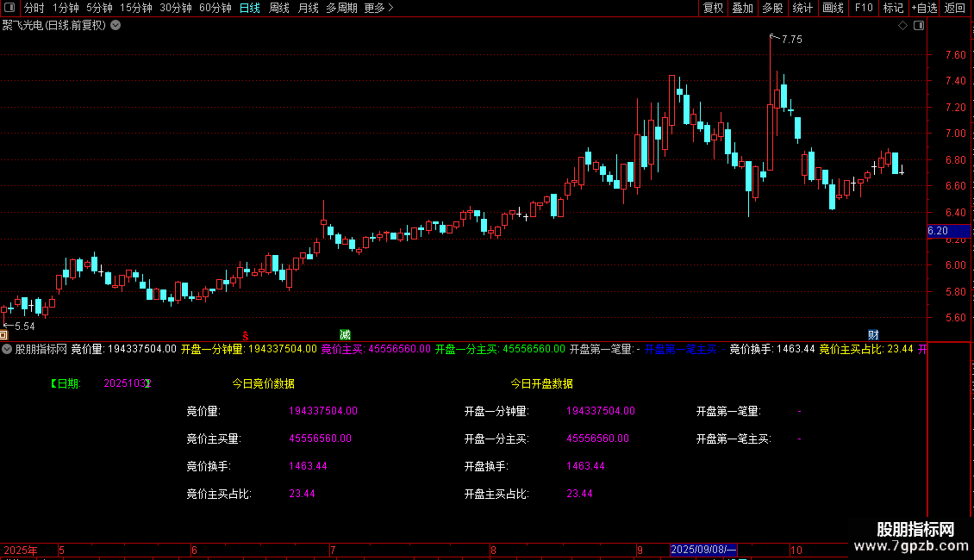
Task: Click the 开盘第一笔主买 table label
Action: (x=734, y=439)
